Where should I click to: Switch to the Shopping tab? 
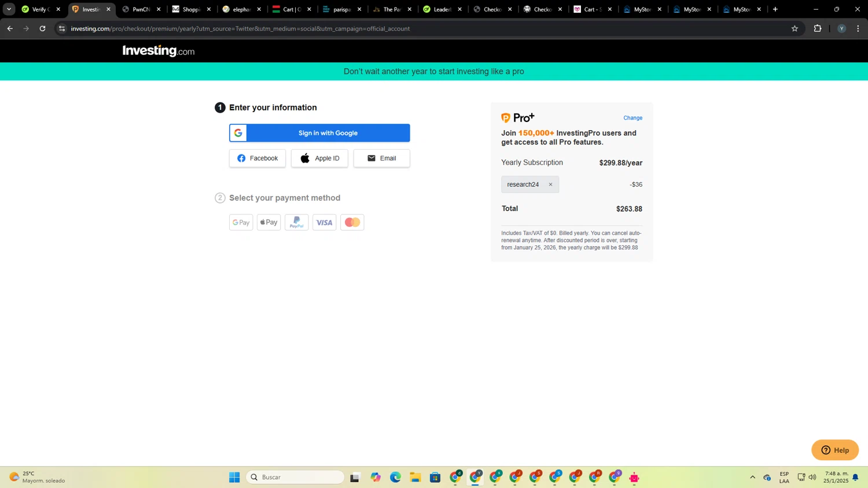pyautogui.click(x=192, y=9)
